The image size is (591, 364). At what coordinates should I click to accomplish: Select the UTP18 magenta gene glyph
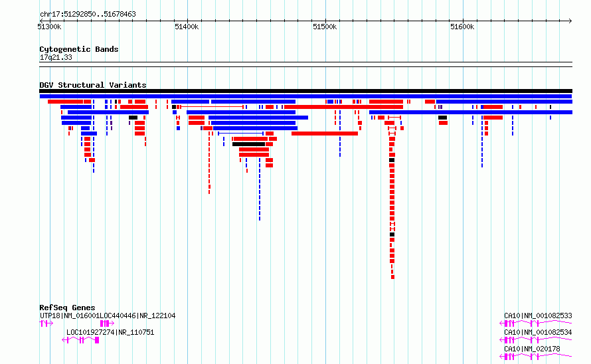(46, 323)
